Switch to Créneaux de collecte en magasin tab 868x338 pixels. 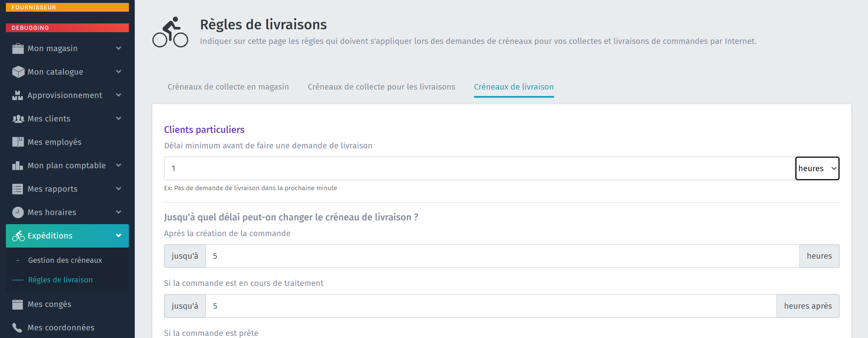pyautogui.click(x=228, y=87)
